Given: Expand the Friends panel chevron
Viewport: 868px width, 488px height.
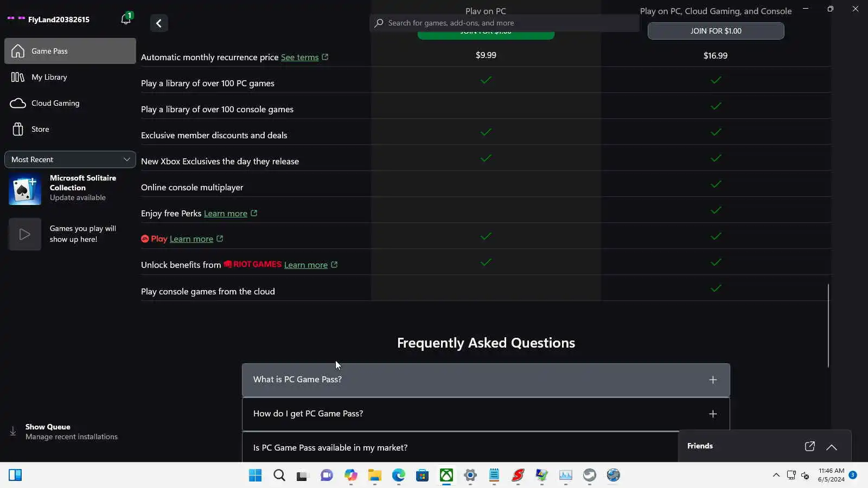Looking at the screenshot, I should pyautogui.click(x=832, y=447).
